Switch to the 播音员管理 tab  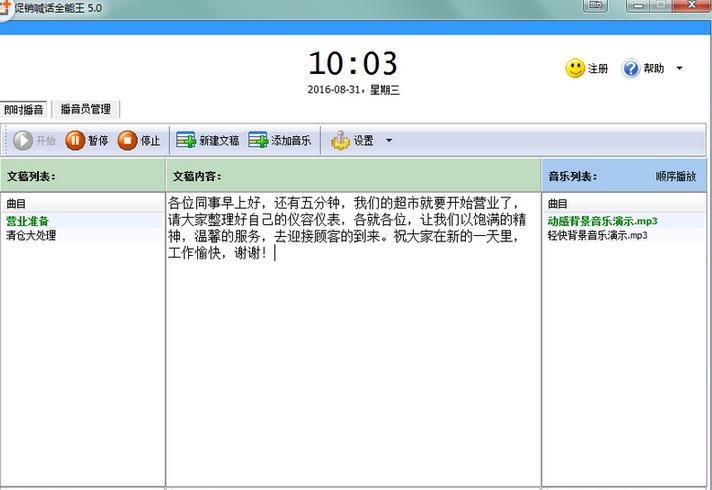(86, 109)
